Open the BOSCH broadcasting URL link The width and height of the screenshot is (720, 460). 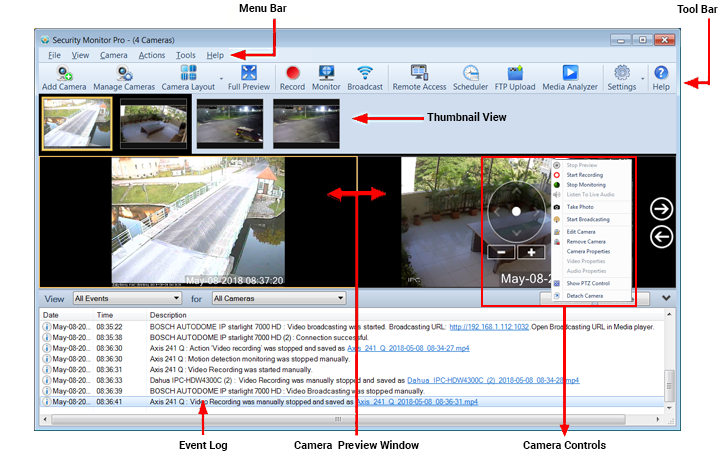click(x=491, y=326)
